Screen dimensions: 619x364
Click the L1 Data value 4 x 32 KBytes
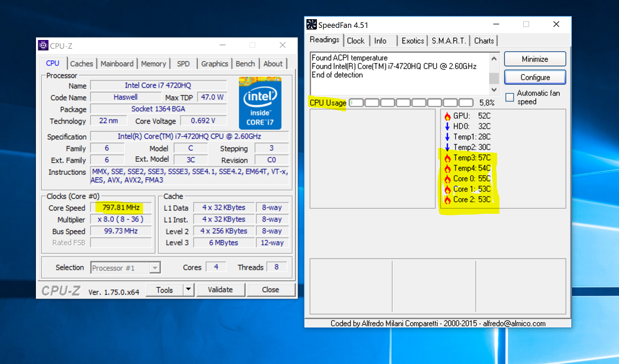[223, 208]
